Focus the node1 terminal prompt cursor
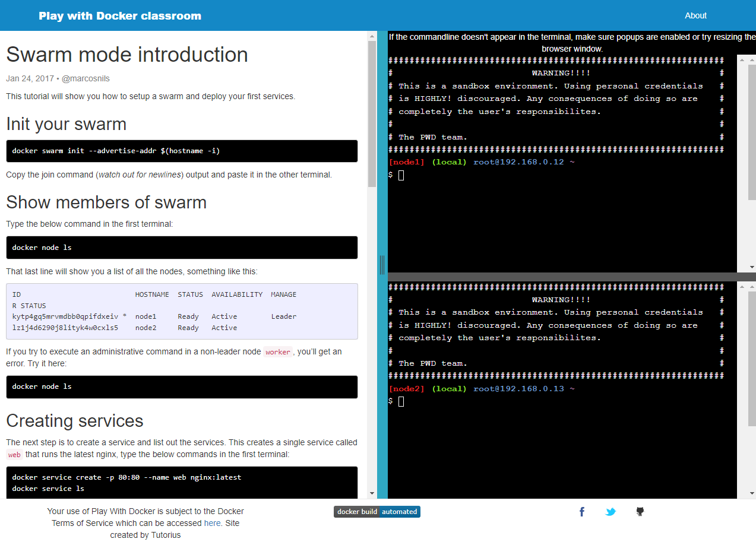The width and height of the screenshot is (756, 542). (401, 175)
